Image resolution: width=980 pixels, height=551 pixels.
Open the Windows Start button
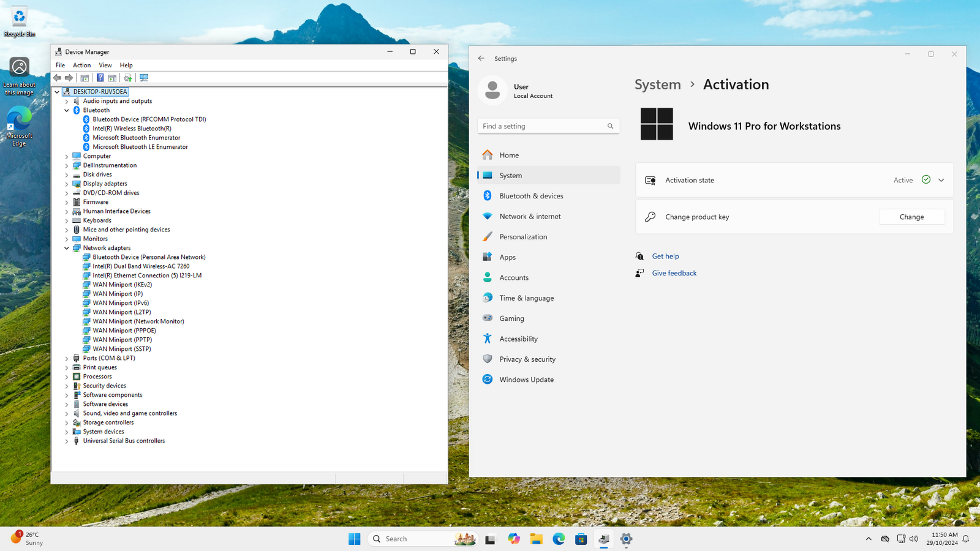pyautogui.click(x=355, y=539)
